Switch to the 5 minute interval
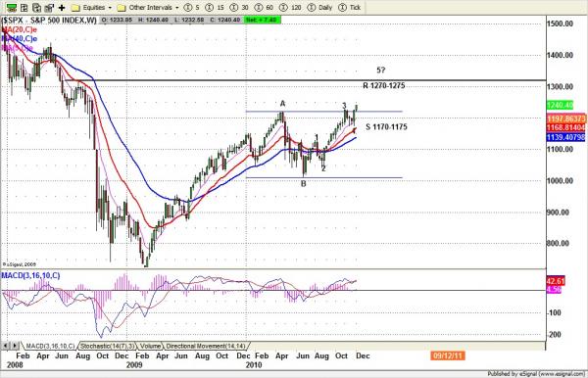Screen dimensions: 588x378 click(x=192, y=8)
